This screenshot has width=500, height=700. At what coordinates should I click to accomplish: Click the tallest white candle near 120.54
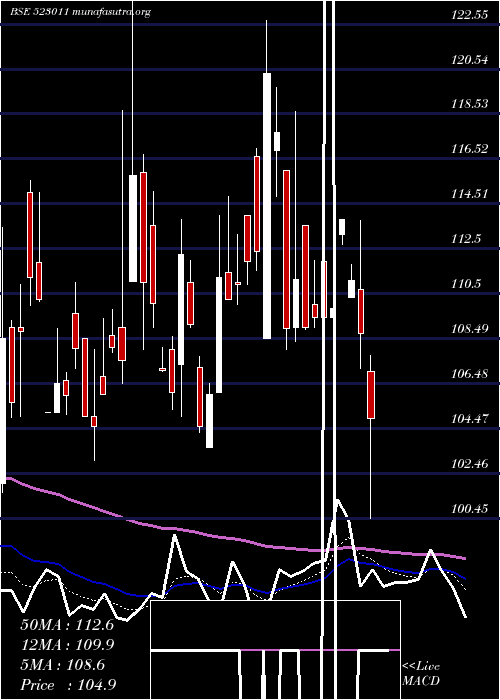[267, 206]
